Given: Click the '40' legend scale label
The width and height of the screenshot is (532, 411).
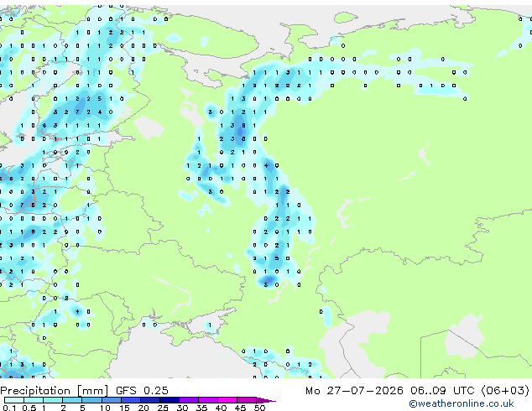Looking at the screenshot, I should point(222,408).
